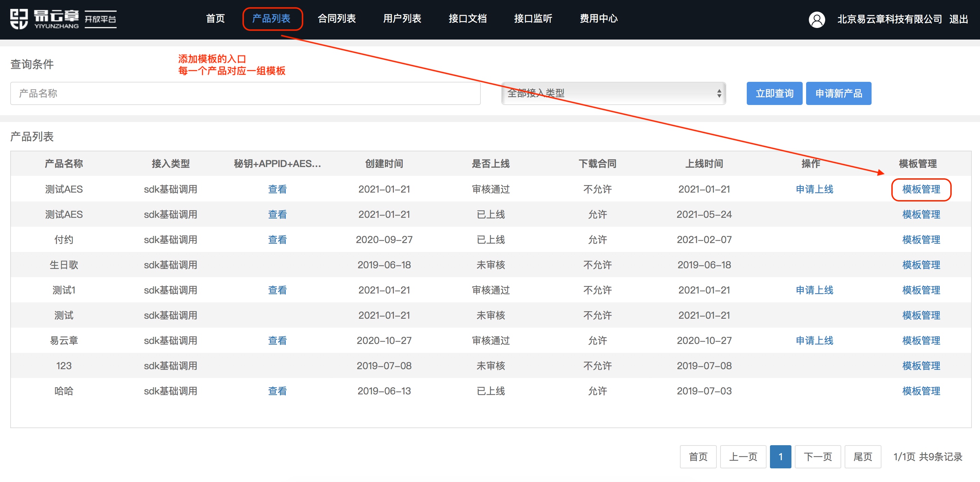The width and height of the screenshot is (980, 482).
Task: Open 模板管理 for 测试AES online 2021-05-24
Action: [x=921, y=214]
